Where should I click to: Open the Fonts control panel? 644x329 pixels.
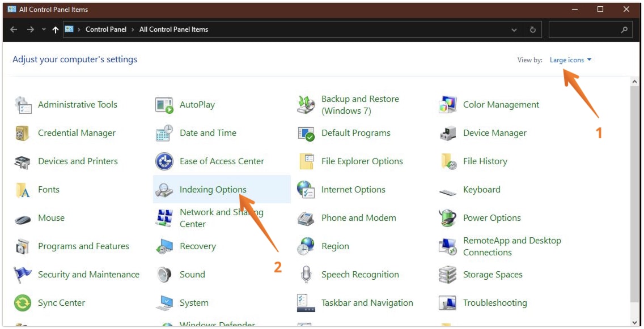pos(49,190)
